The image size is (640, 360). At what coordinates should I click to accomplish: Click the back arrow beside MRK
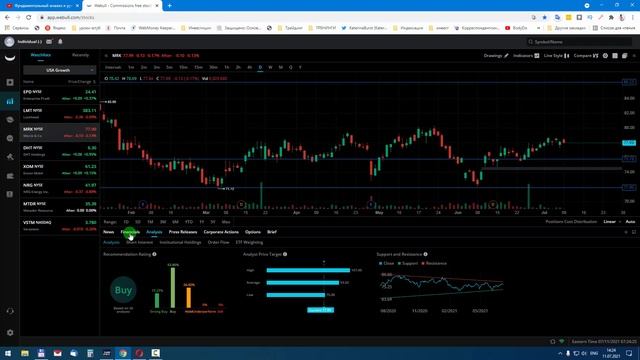106,56
